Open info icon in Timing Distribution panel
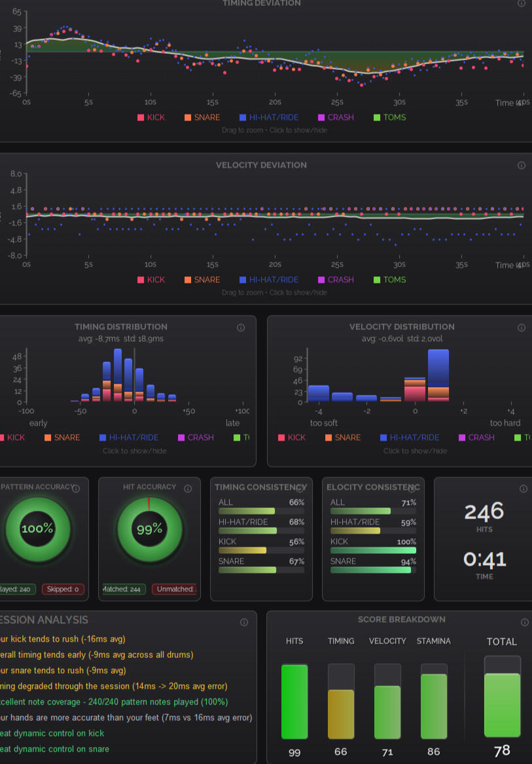 (x=240, y=327)
